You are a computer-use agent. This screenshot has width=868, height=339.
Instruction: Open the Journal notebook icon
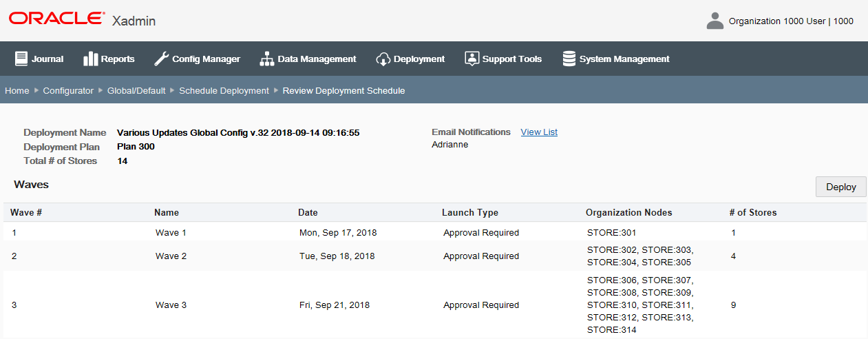click(21, 59)
